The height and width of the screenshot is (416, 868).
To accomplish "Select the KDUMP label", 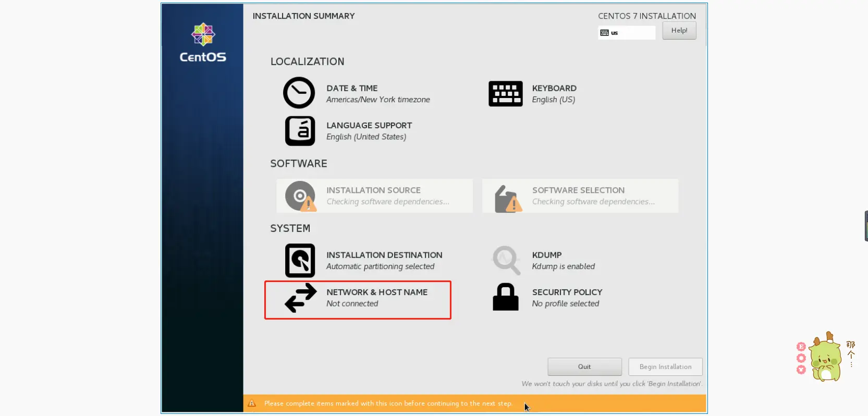I will [x=547, y=255].
